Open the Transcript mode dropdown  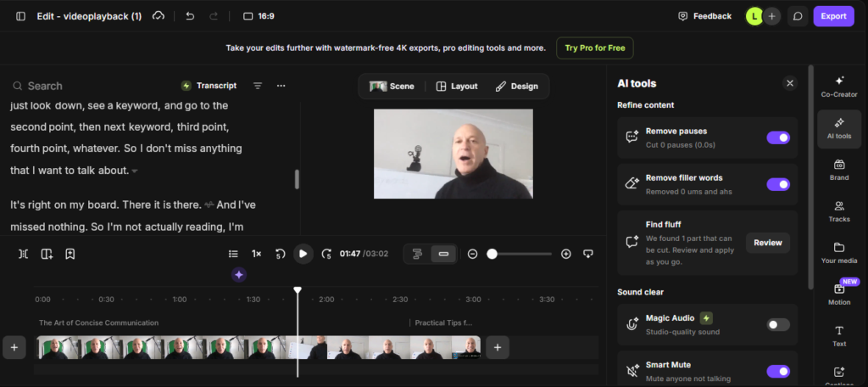click(x=209, y=86)
